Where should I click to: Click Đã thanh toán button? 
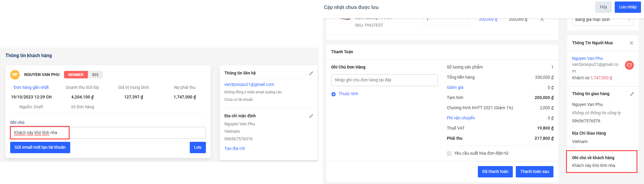pyautogui.click(x=495, y=172)
